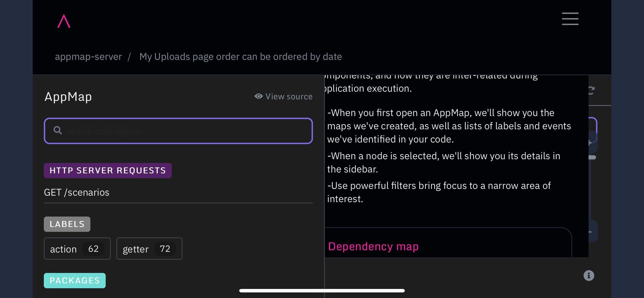
Task: Click the AppMap sidebar title
Action: click(x=68, y=97)
